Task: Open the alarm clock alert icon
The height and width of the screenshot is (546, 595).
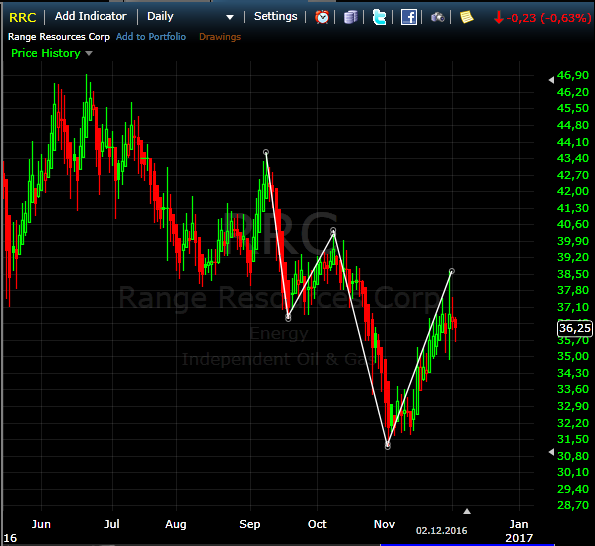Action: (322, 17)
